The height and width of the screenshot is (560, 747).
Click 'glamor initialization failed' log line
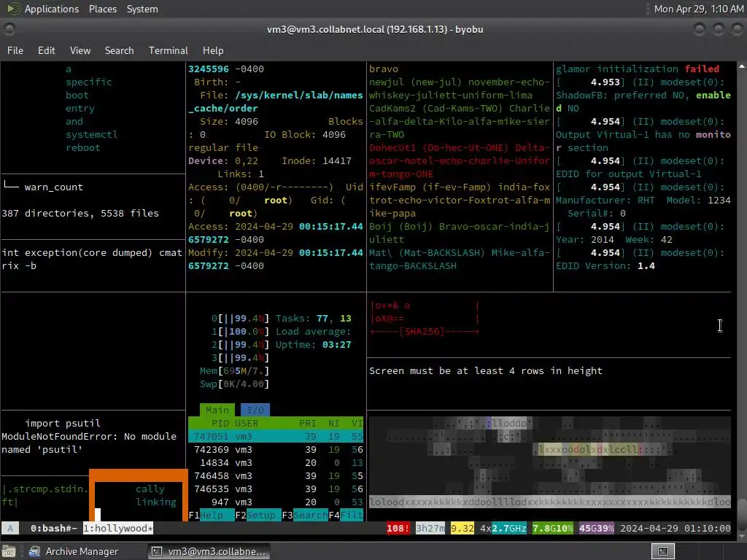coord(638,69)
